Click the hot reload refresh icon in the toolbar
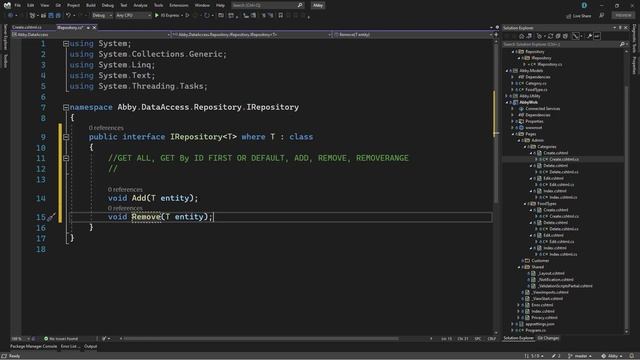Screen dimensions: 640x360 point(207,16)
